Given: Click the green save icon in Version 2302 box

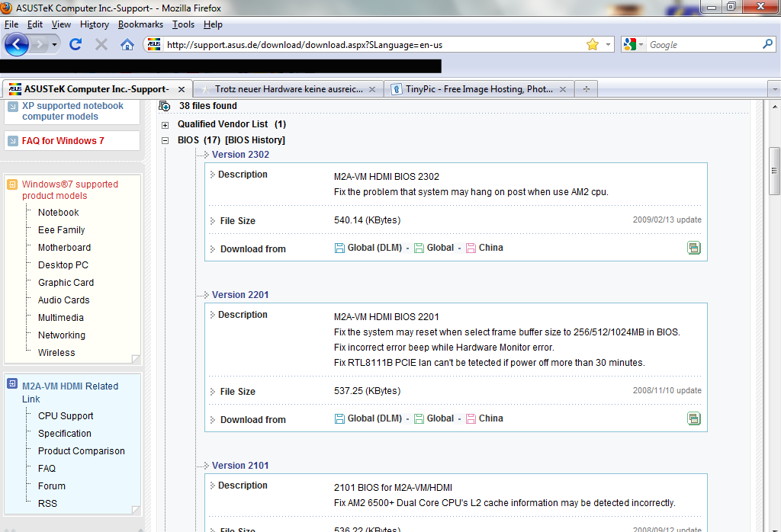Looking at the screenshot, I should (x=694, y=248).
